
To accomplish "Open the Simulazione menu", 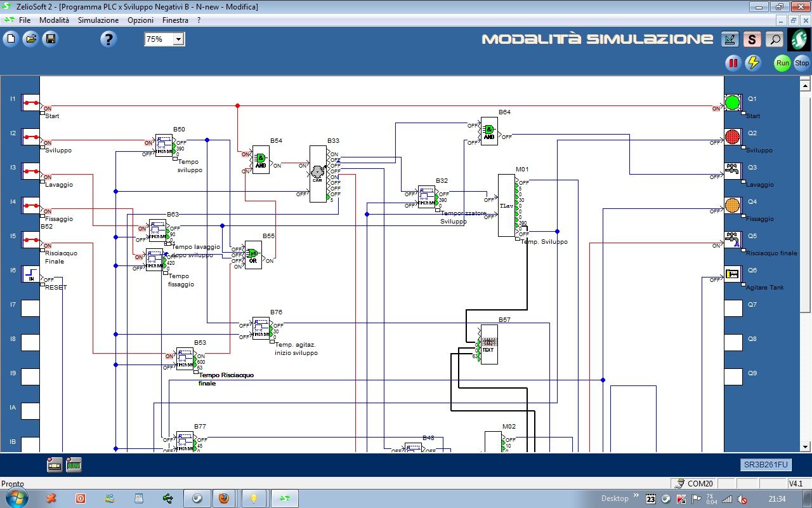I will click(x=98, y=20).
